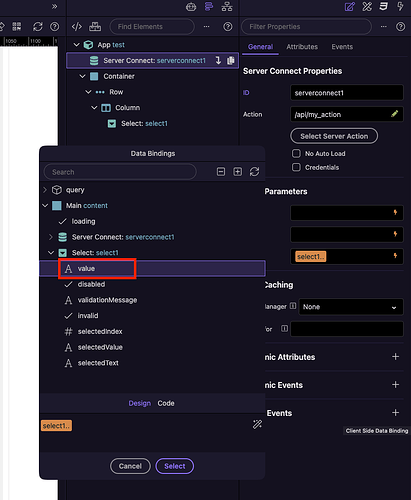Switch to the Attributes tab
This screenshot has height=500, width=411.
(302, 47)
